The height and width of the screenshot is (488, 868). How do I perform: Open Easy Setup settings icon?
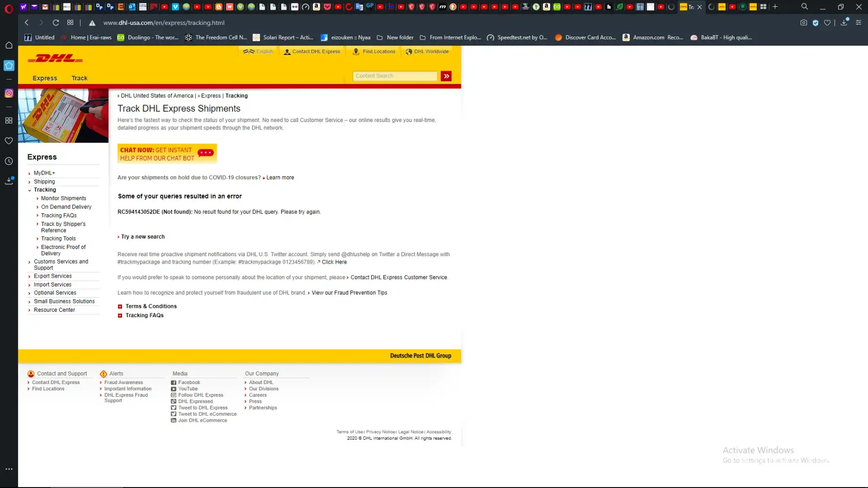[858, 22]
